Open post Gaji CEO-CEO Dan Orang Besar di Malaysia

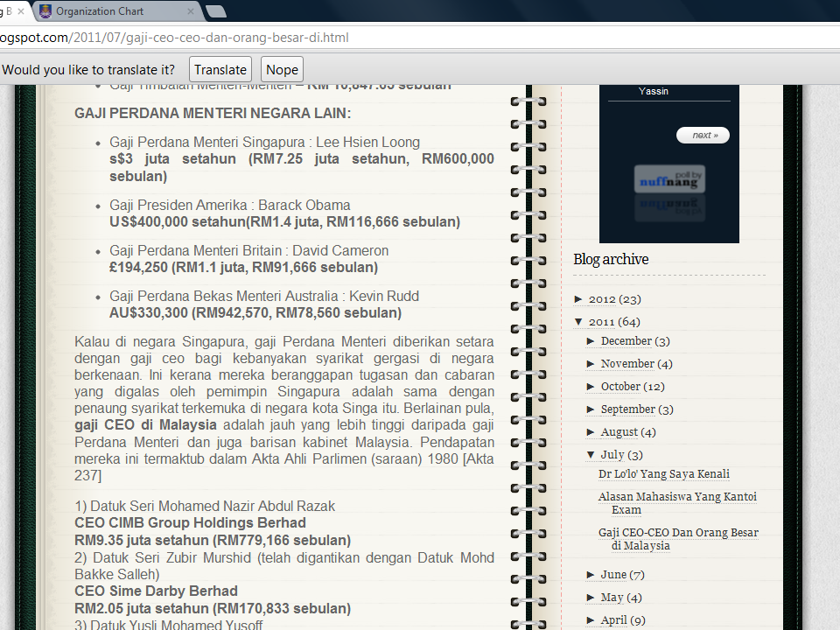pyautogui.click(x=678, y=539)
